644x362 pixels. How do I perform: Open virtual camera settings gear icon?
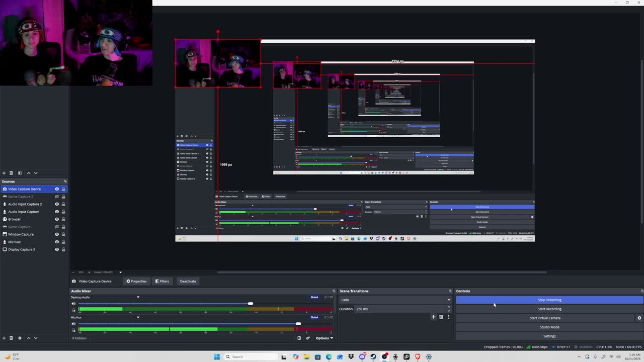(x=639, y=318)
